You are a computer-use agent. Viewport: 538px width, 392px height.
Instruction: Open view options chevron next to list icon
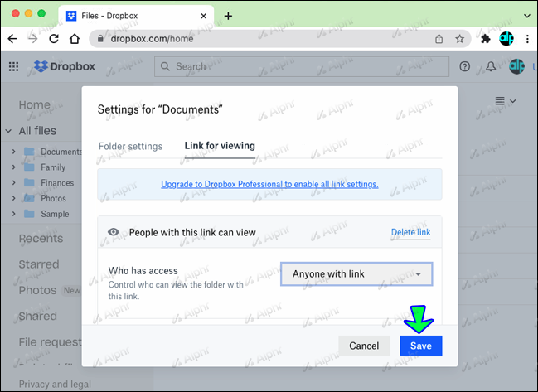pos(513,101)
